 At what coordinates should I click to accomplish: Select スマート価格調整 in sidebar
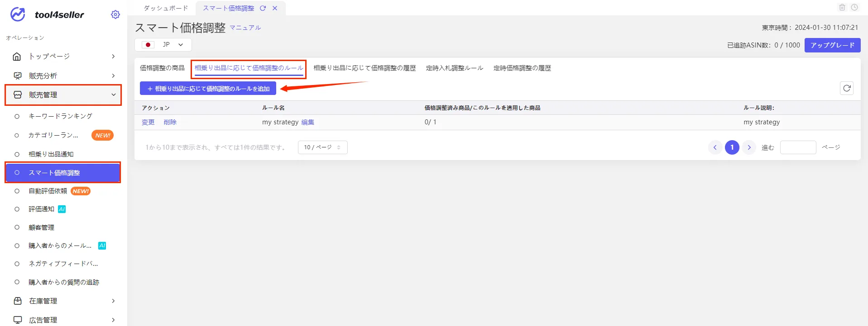[63, 173]
